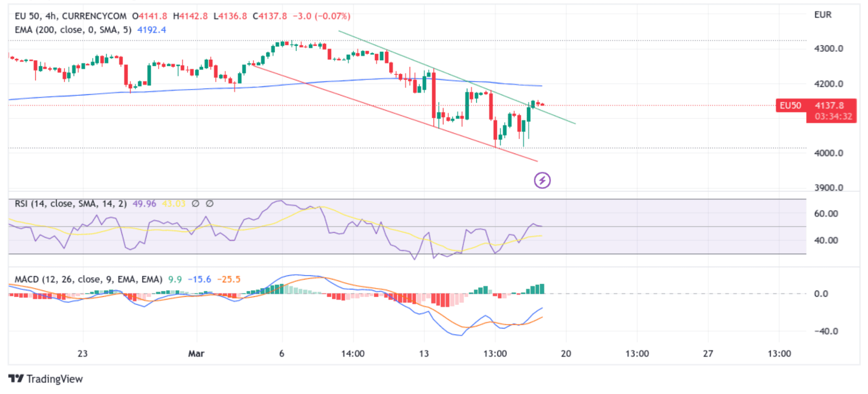868x394 pixels.
Task: Click the EU 50, 4h, CURRENCYCOM title
Action: (70, 16)
